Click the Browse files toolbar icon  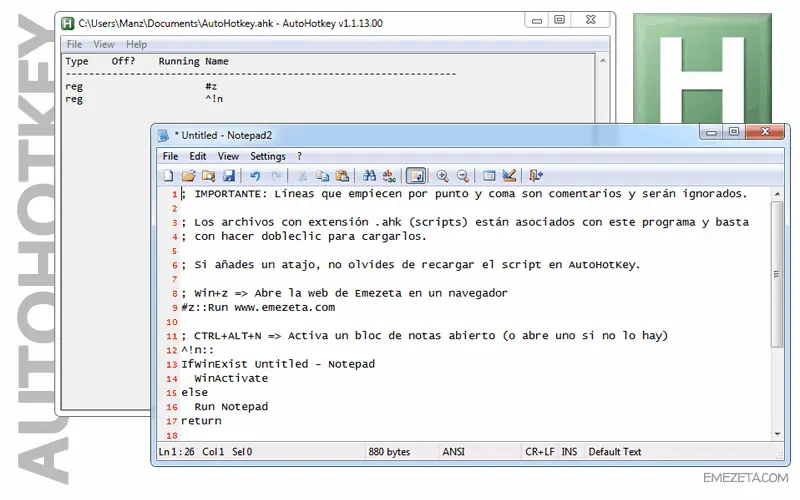coord(208,176)
